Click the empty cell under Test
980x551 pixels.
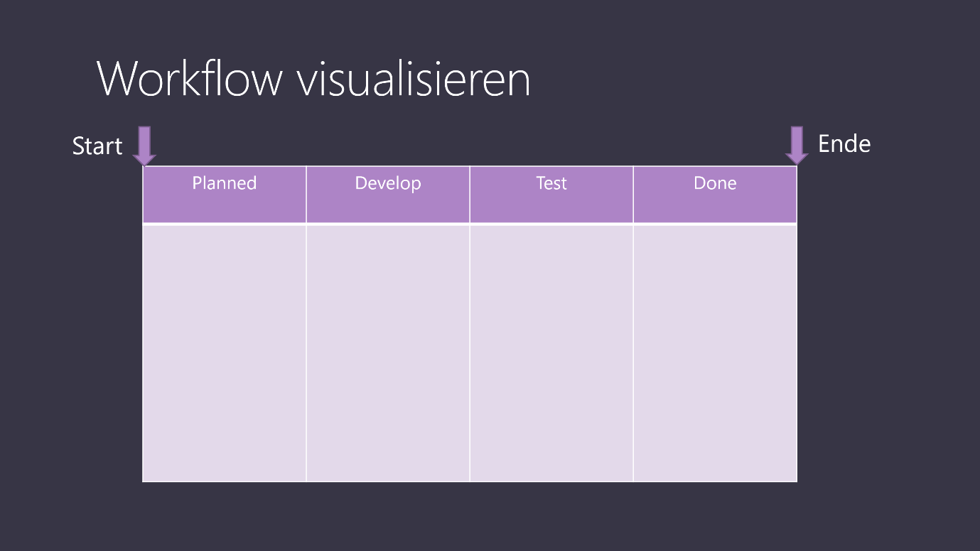pos(551,353)
